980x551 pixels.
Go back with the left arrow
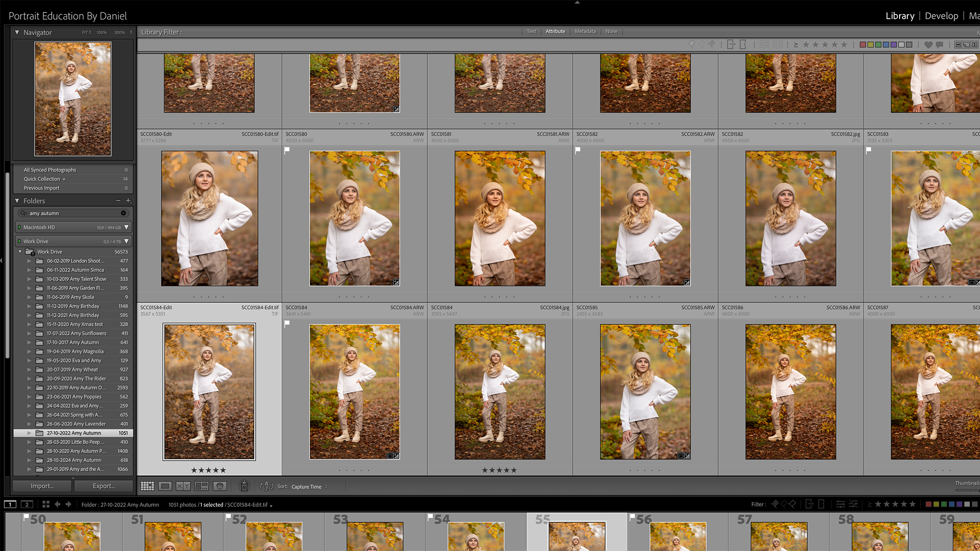click(57, 504)
